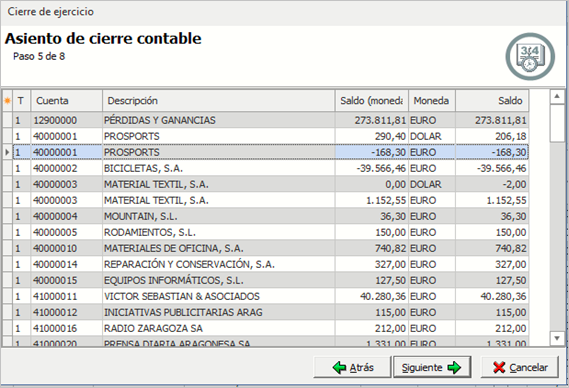Select INICIATIVAS PUBLICITARIAS ARAG row
Screen dimensions: 569x388
point(266,312)
